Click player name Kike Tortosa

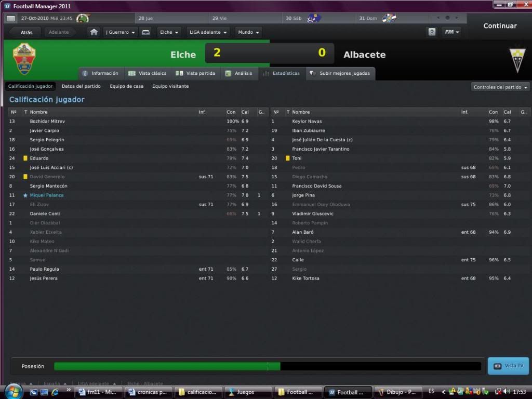(305, 278)
